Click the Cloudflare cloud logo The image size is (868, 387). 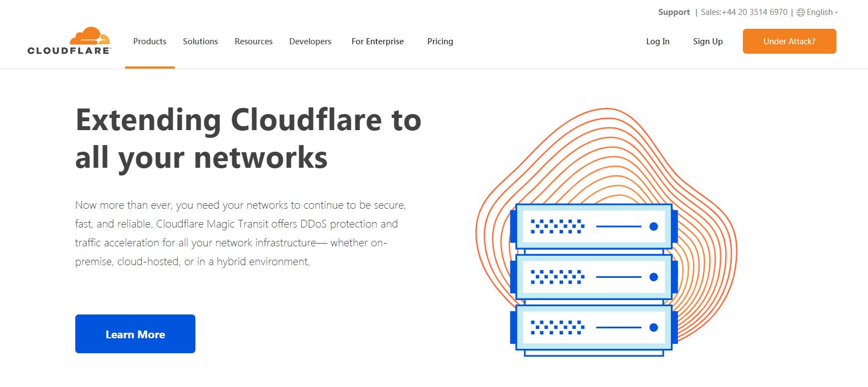69,40
